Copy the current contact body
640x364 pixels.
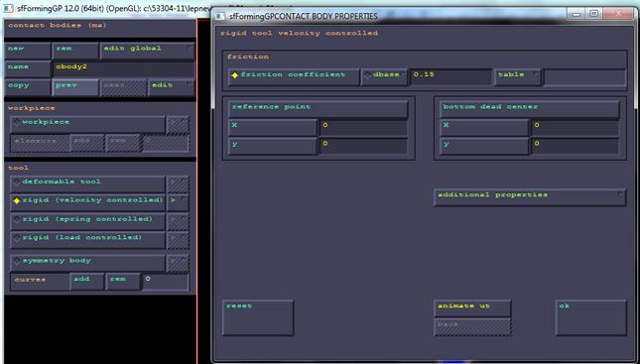[28, 87]
